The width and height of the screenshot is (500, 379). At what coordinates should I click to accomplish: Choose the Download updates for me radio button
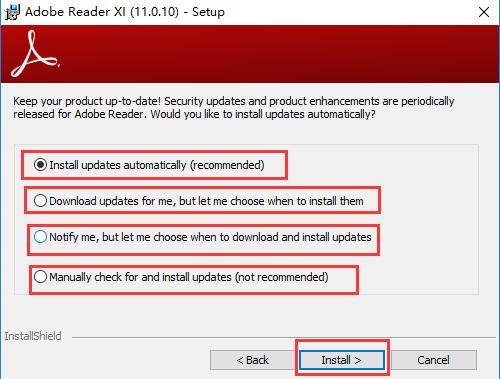(40, 201)
